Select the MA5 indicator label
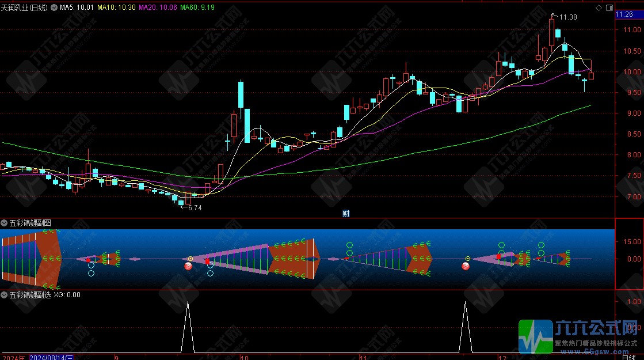The height and width of the screenshot is (360, 644). tap(77, 7)
